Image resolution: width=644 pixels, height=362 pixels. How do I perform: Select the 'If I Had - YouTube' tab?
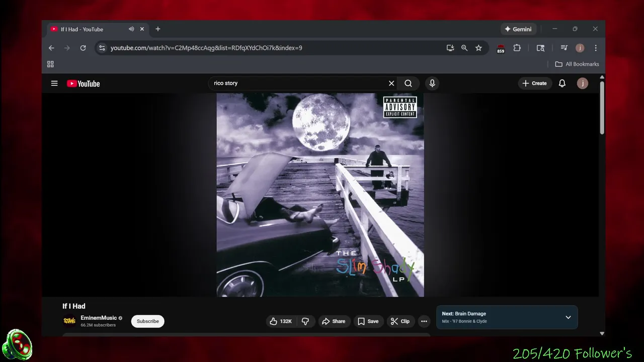(98, 29)
